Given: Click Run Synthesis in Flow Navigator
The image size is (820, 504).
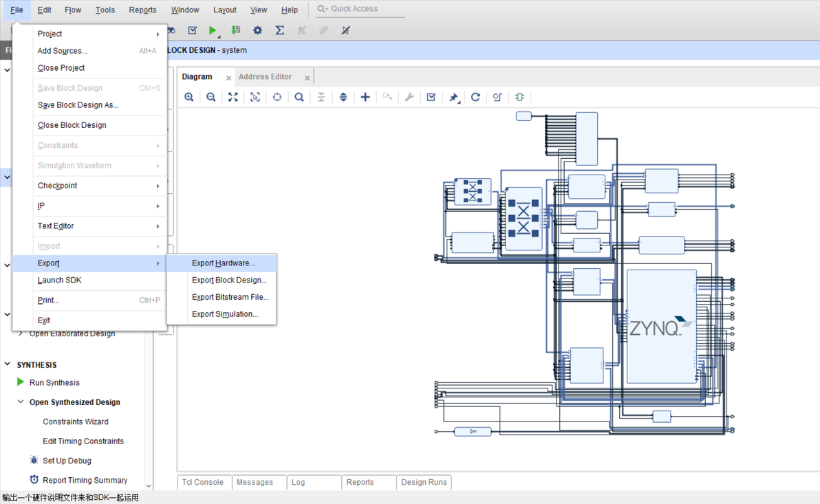Looking at the screenshot, I should 54,383.
